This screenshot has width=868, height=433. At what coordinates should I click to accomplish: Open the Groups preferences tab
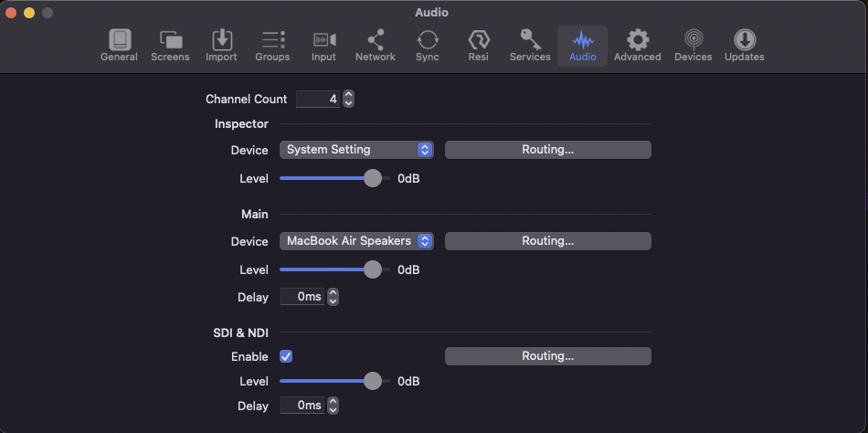click(x=272, y=46)
